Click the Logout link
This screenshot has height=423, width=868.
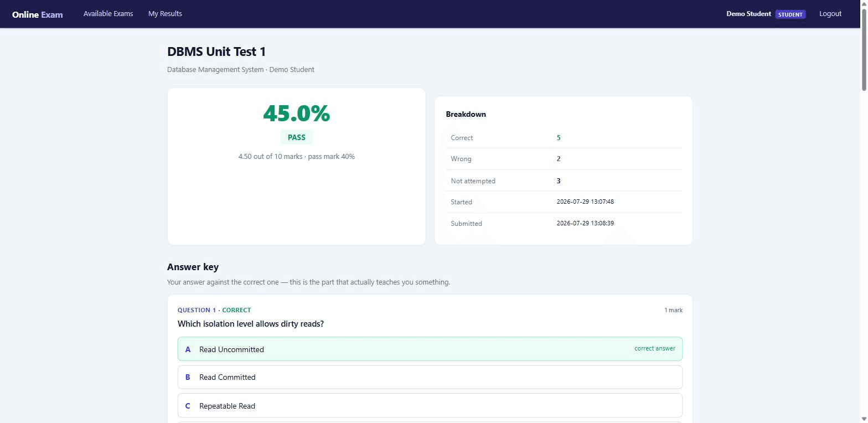pyautogui.click(x=830, y=14)
